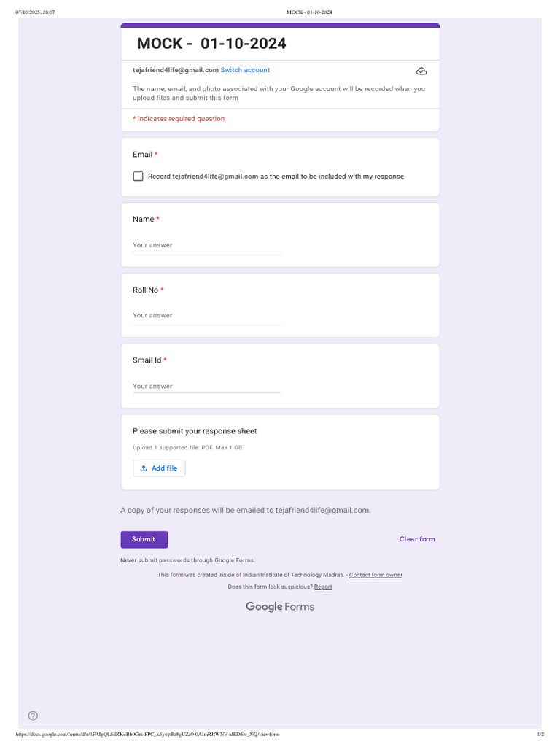The height and width of the screenshot is (747, 560).
Task: Open Contact form owner link
Action: coord(376,575)
